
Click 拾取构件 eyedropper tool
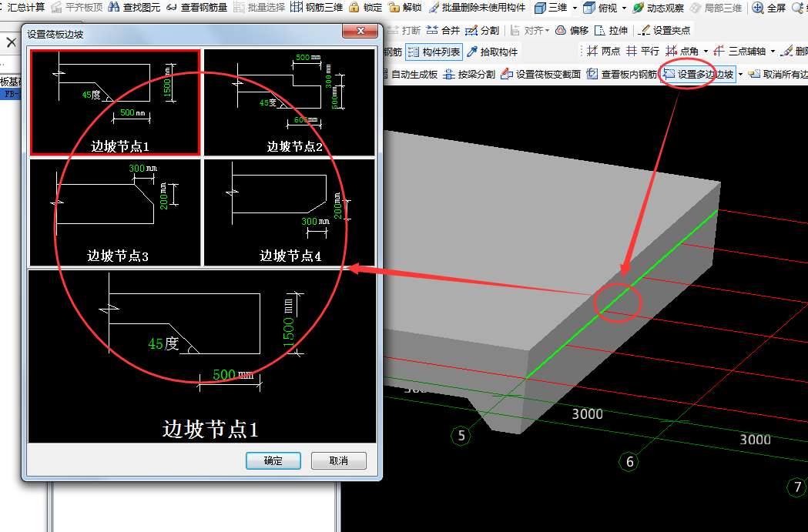[492, 52]
